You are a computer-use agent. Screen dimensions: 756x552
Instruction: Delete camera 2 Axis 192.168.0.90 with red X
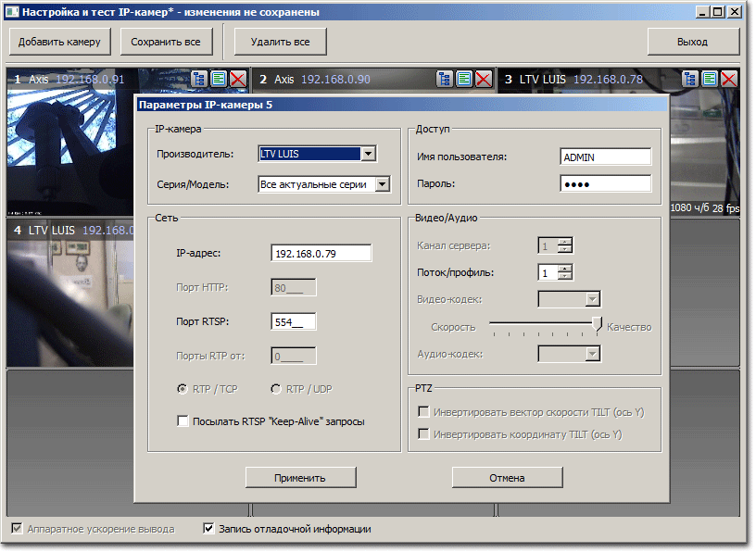point(484,79)
